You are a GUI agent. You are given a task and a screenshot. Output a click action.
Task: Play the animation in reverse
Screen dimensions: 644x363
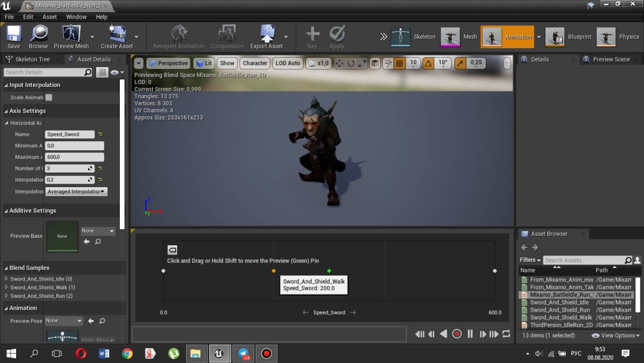click(443, 334)
